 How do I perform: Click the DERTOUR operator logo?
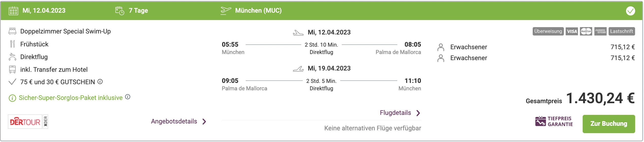(28, 122)
